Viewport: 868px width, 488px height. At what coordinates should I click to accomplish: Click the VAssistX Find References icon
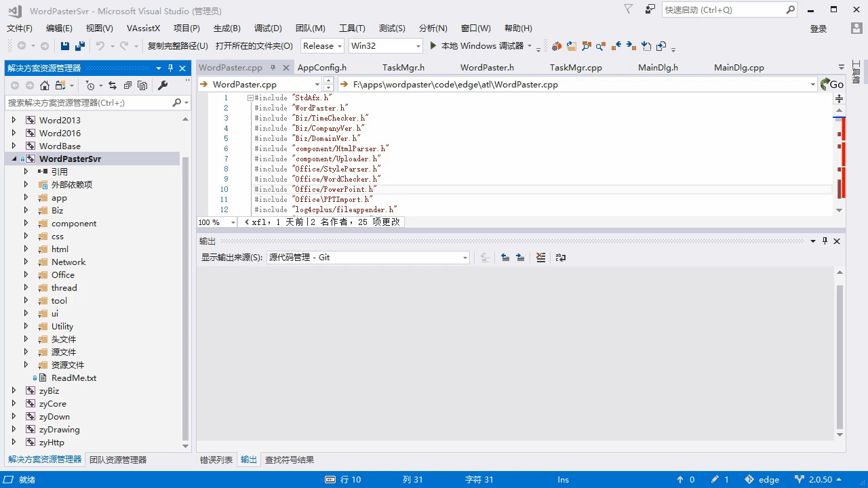pos(601,46)
